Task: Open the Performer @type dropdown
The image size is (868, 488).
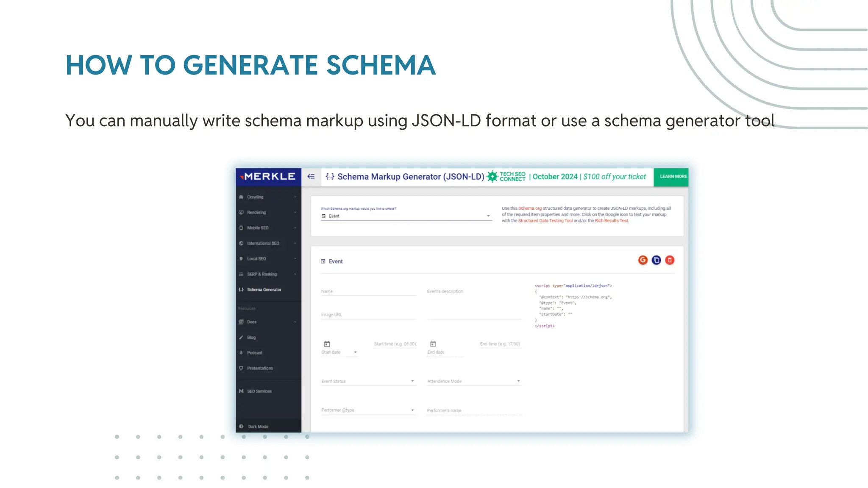Action: click(368, 410)
